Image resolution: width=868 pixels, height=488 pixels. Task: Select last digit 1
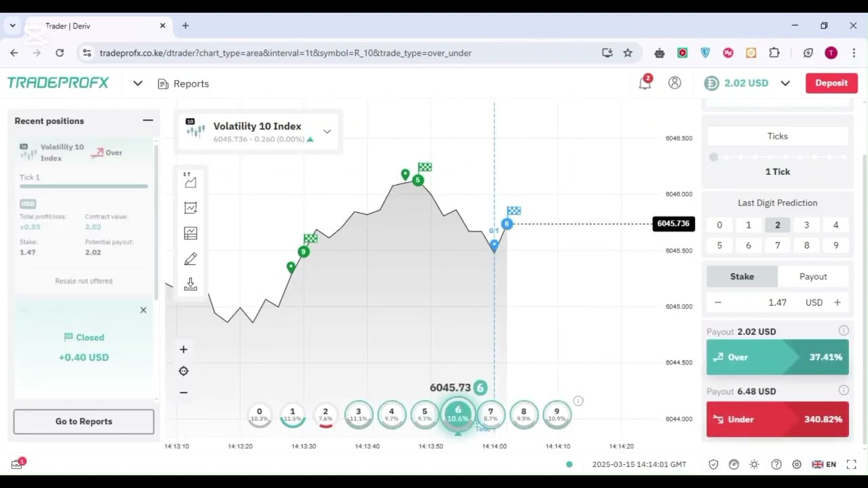point(749,225)
